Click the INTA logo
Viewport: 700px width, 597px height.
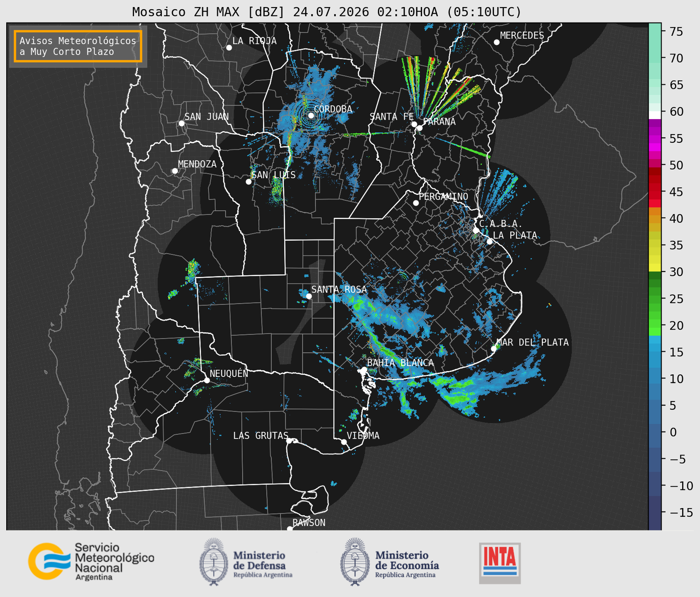coord(500,563)
